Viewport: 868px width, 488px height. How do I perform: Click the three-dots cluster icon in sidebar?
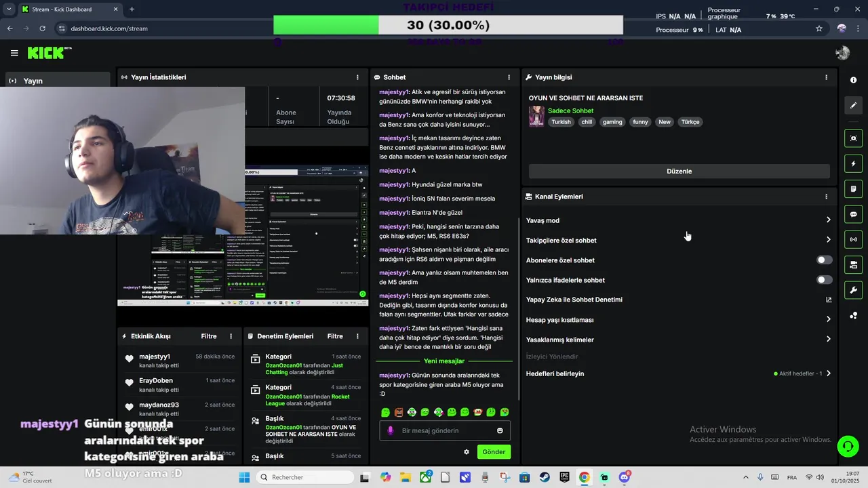pos(853,315)
